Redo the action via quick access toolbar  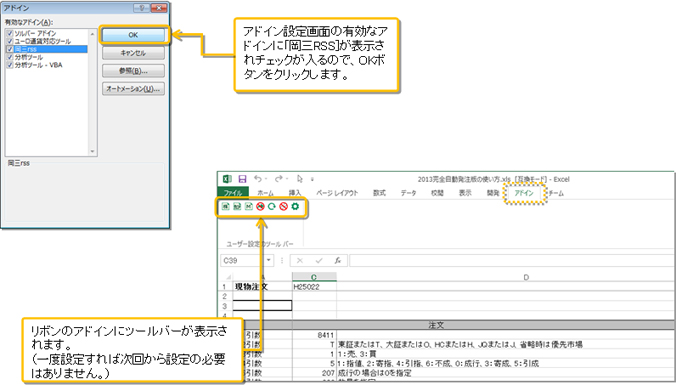(279, 178)
